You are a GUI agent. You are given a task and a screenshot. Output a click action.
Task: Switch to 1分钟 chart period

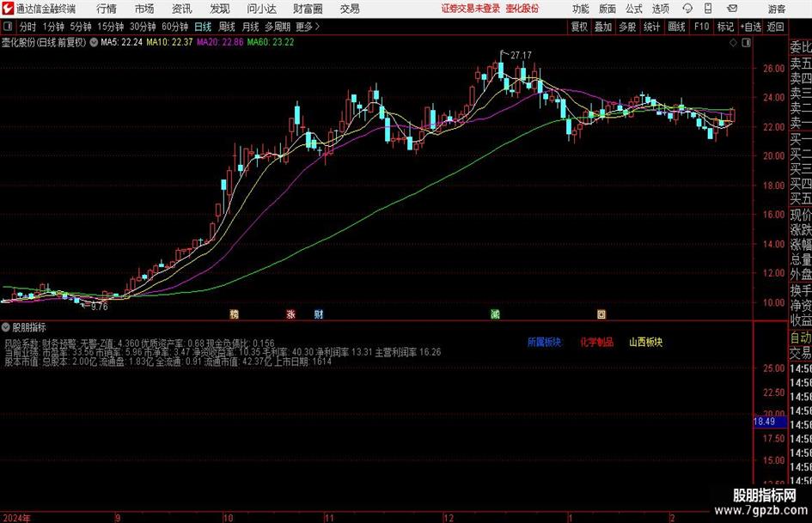point(53,27)
